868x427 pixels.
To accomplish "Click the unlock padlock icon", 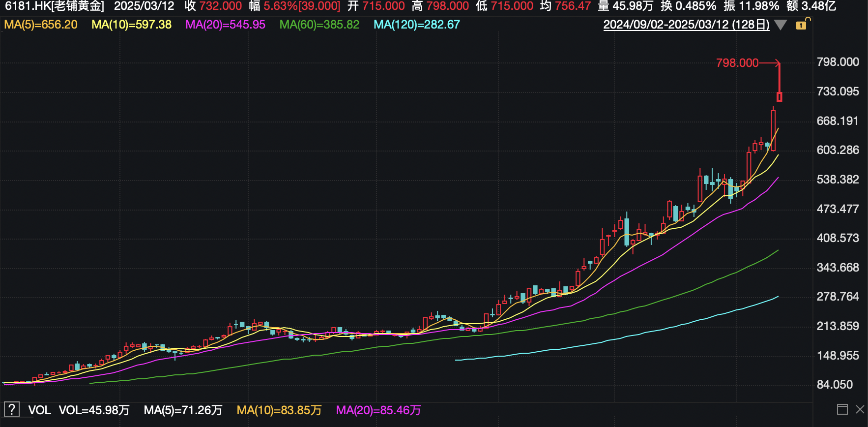I will (x=801, y=25).
